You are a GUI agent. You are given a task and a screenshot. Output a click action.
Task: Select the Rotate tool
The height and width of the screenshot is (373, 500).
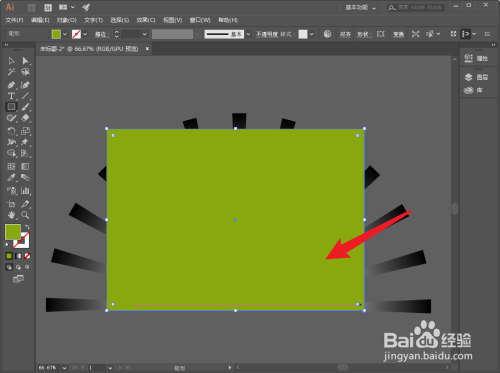point(11,131)
